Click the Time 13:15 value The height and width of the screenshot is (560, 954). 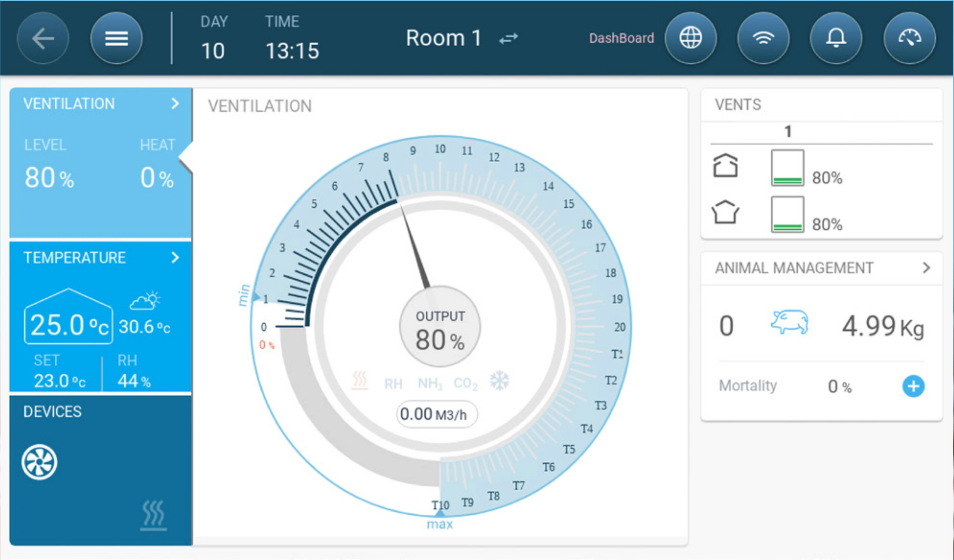pos(292,51)
